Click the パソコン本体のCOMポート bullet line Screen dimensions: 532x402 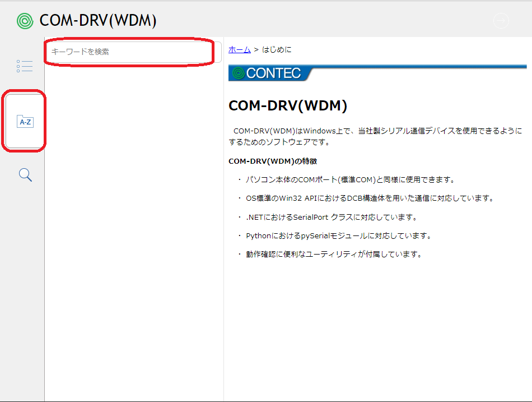[350, 179]
